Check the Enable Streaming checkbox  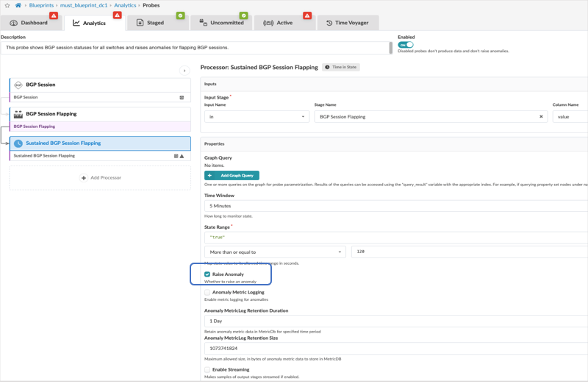pyautogui.click(x=207, y=369)
